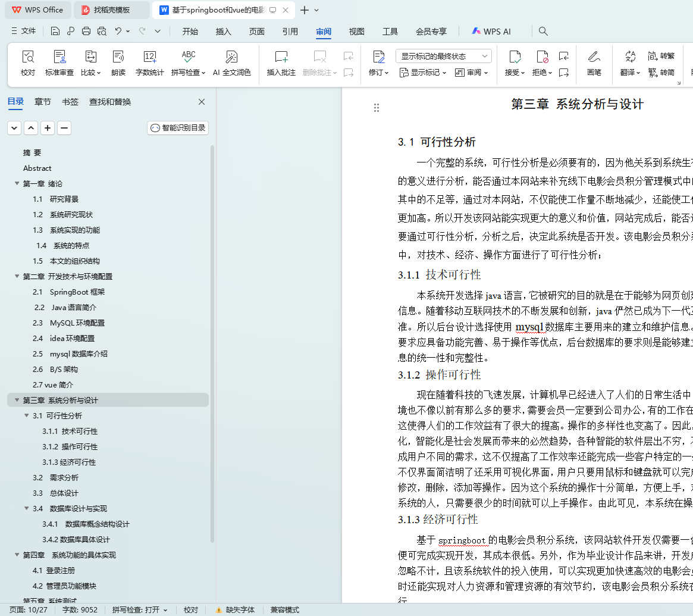Click the next revision icon below previous revision

tap(563, 73)
